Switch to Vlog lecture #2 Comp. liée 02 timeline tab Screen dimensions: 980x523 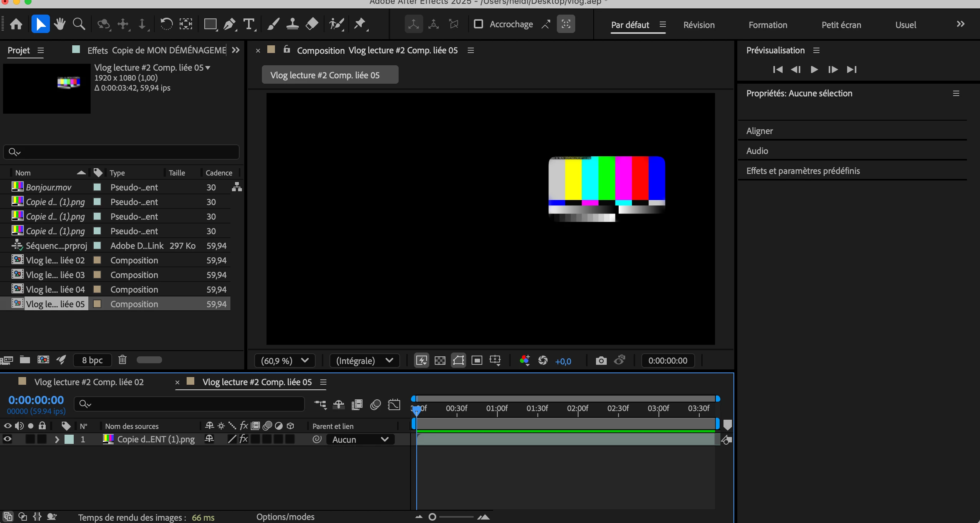coord(89,382)
